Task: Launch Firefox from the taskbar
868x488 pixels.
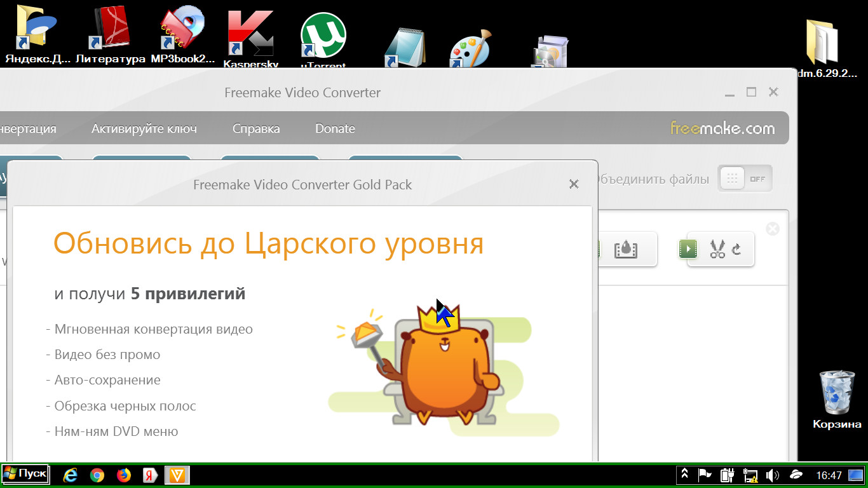Action: [124, 475]
